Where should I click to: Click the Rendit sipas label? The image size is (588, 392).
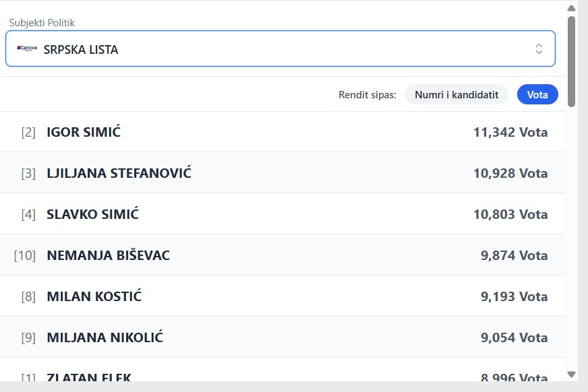click(x=367, y=95)
